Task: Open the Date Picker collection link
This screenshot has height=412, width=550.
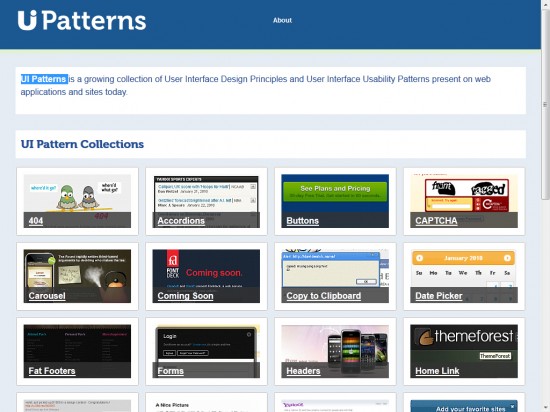Action: pyautogui.click(x=439, y=296)
